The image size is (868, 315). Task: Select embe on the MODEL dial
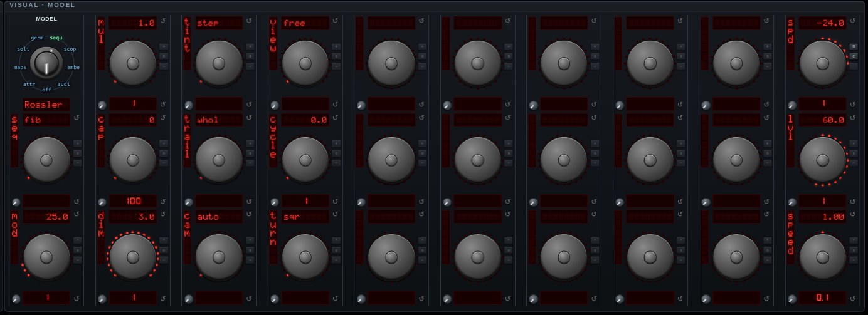tap(73, 67)
